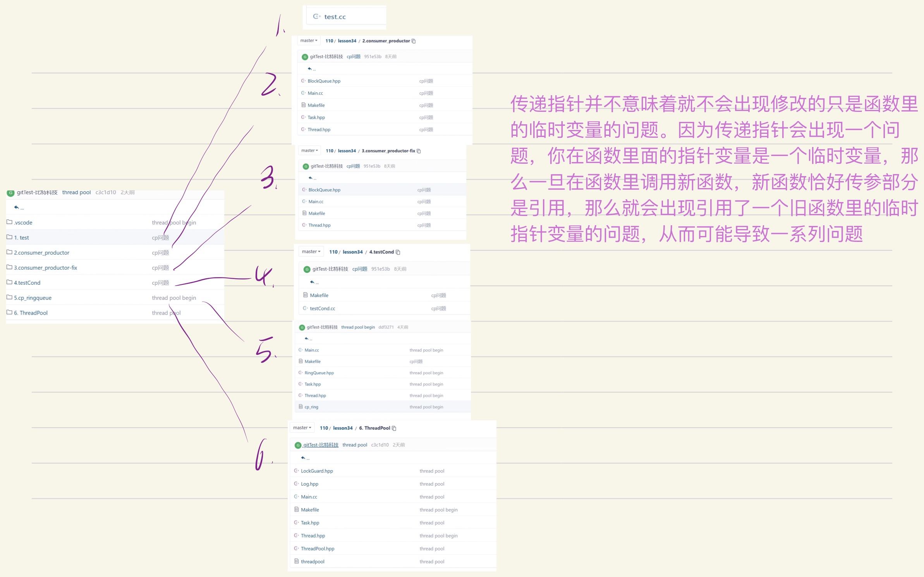Click copy path icon next to 2.consumer_productor
The height and width of the screenshot is (577, 924).
(414, 41)
